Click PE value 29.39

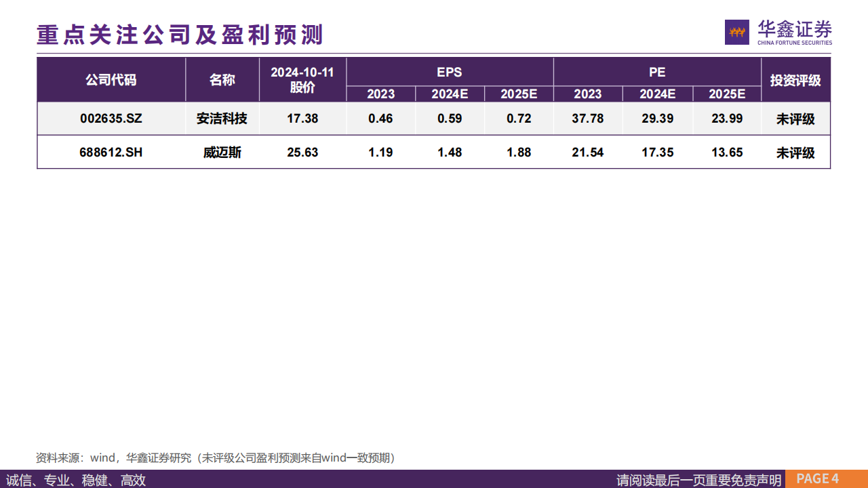coord(657,119)
